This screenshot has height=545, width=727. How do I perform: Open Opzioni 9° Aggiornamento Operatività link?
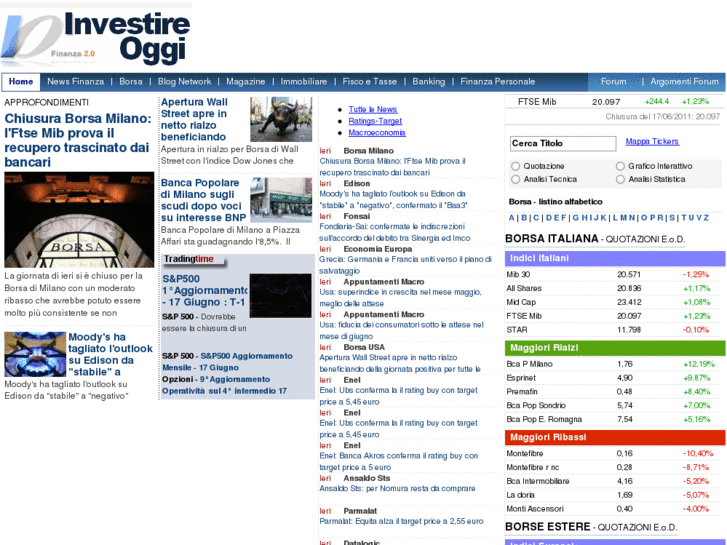[x=224, y=385]
